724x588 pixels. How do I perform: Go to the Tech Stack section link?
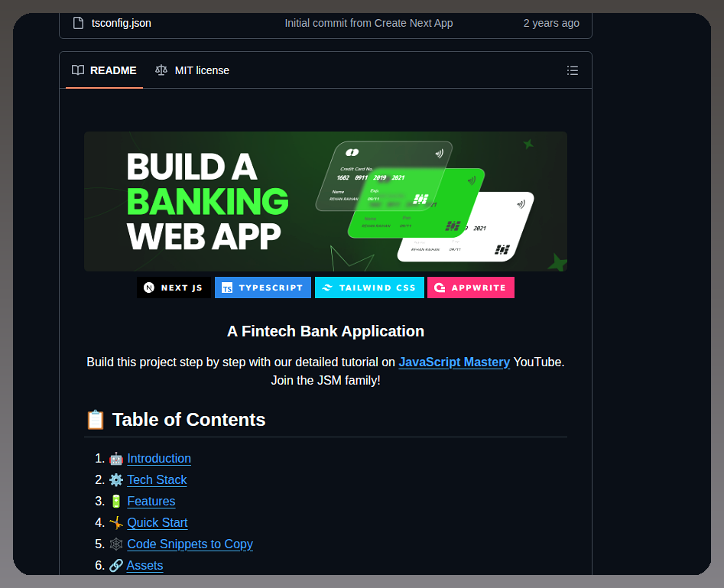pyautogui.click(x=157, y=479)
